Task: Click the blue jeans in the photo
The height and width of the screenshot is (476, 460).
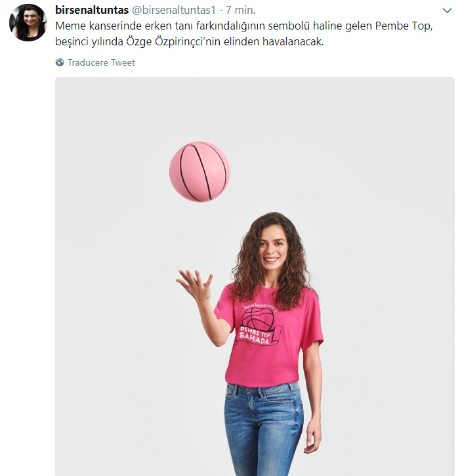Action: (263, 429)
